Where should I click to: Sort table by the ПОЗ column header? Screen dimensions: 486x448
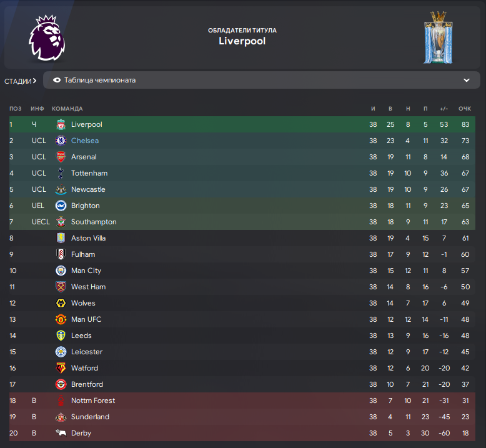click(16, 109)
